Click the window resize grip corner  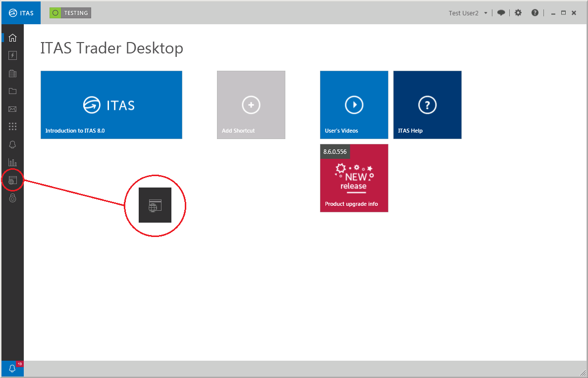point(583,373)
